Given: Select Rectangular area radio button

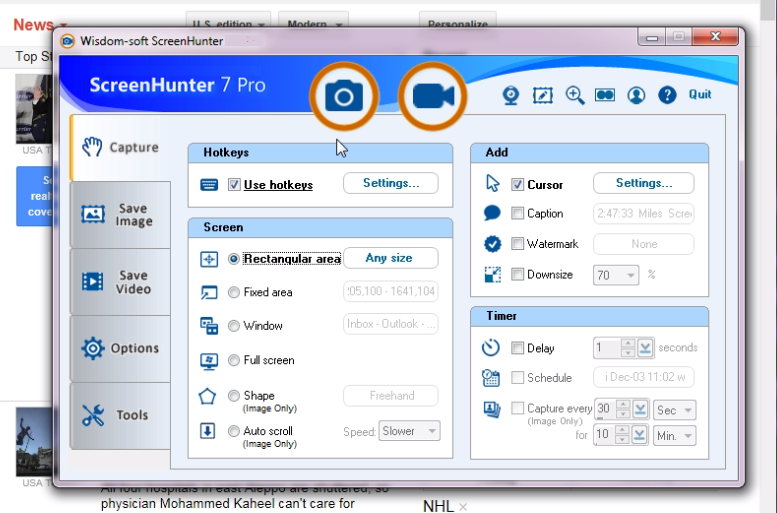Looking at the screenshot, I should (x=233, y=259).
